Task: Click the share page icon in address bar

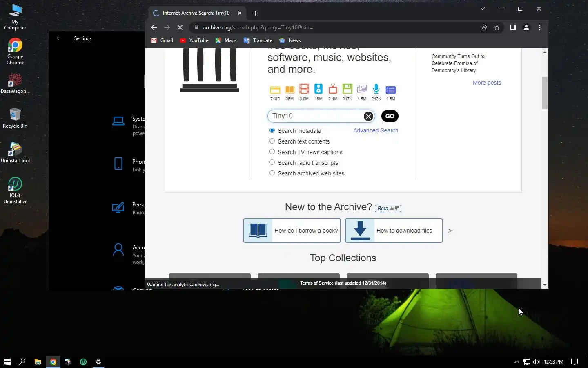Action: click(x=484, y=27)
